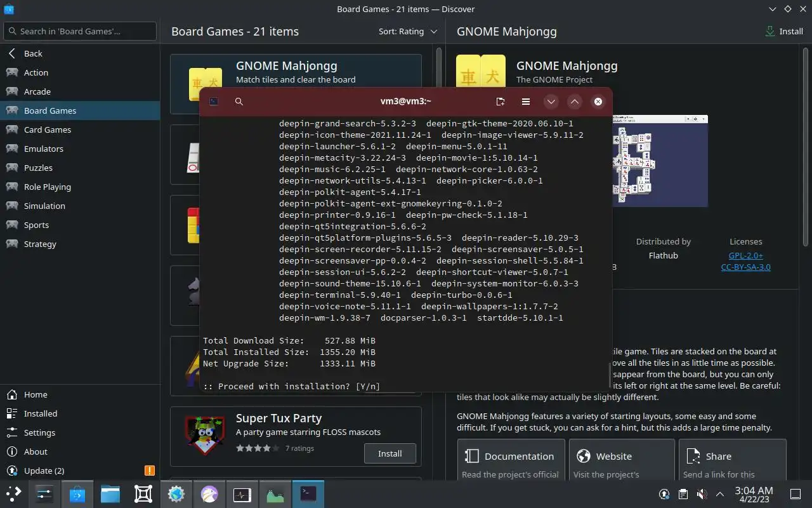The image size is (812, 508).
Task: Click the clipboard tray icon
Action: 683,494
